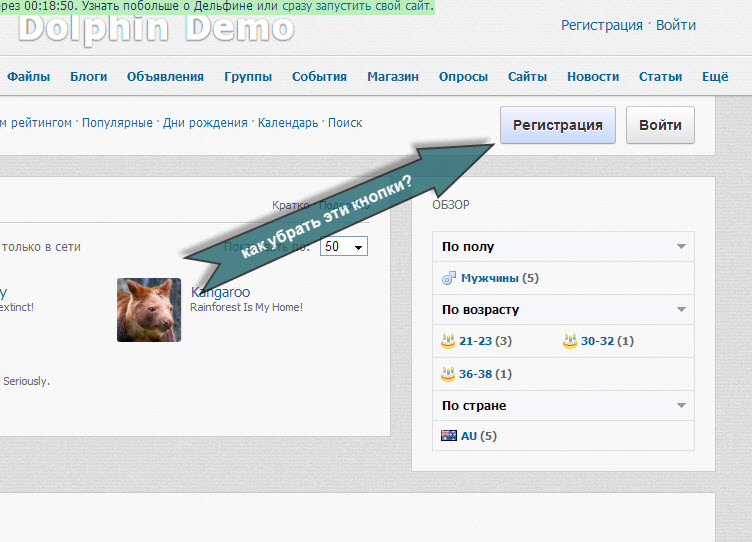The height and width of the screenshot is (542, 752).
Task: Click the сразу запустить свой сайт link
Action: [x=356, y=6]
